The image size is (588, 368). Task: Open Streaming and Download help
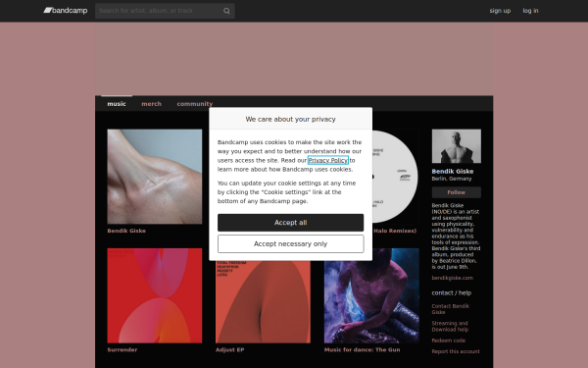[x=450, y=327]
